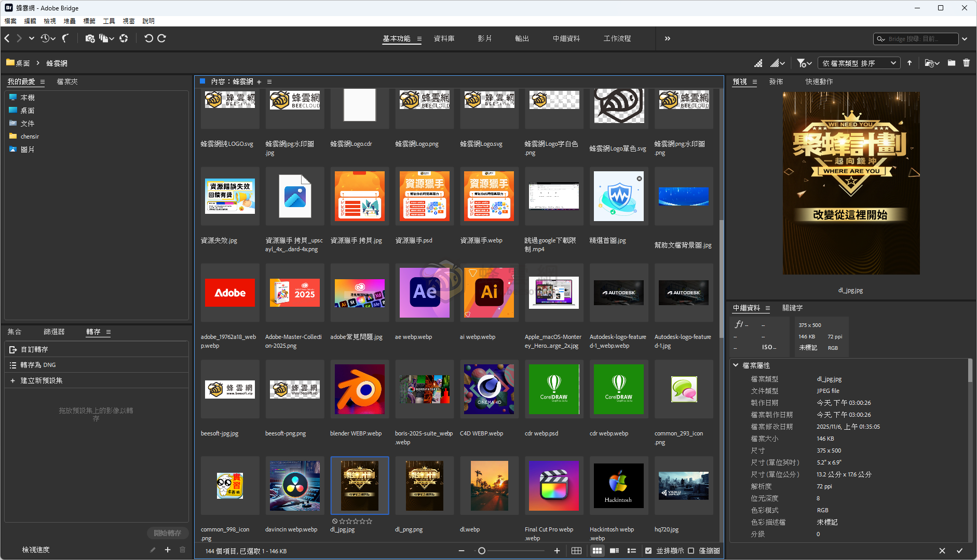Switch to 檔案夾 panel tab

(x=67, y=82)
